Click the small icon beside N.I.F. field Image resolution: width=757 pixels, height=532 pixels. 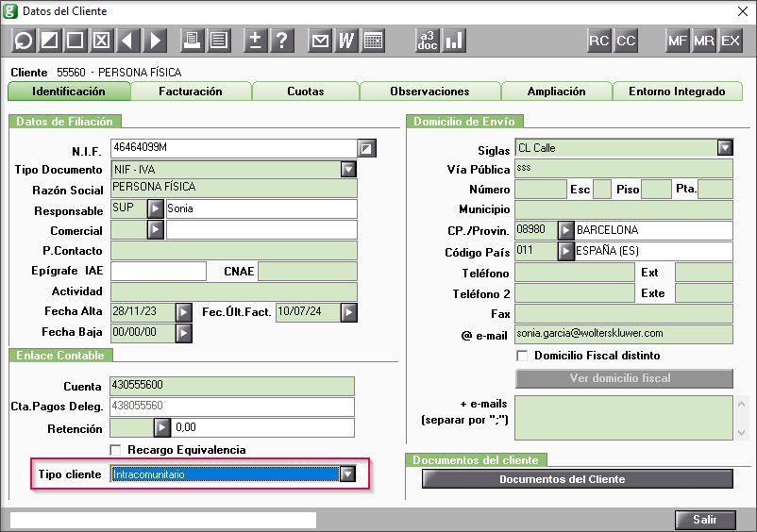point(366,148)
